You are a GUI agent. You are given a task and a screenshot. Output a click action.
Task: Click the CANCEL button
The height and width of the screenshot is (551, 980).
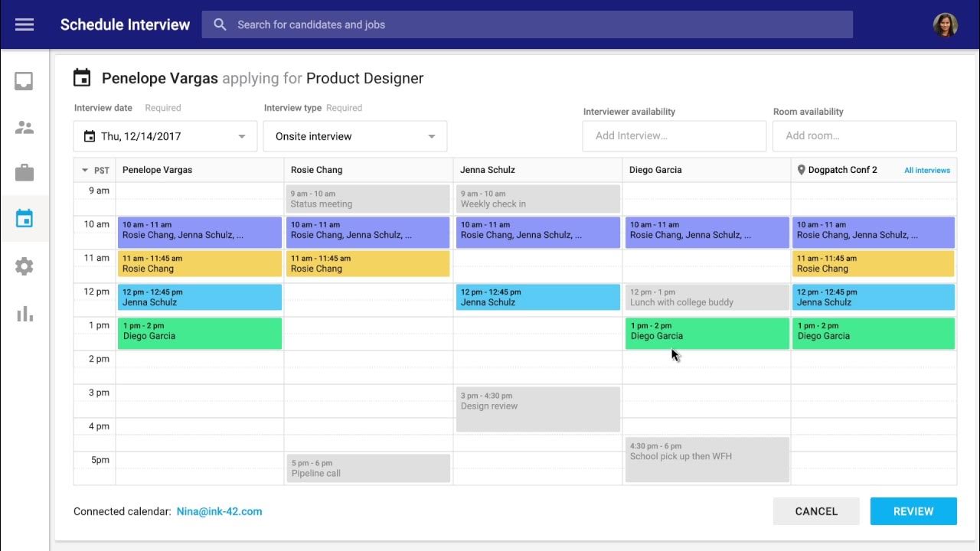pyautogui.click(x=816, y=511)
